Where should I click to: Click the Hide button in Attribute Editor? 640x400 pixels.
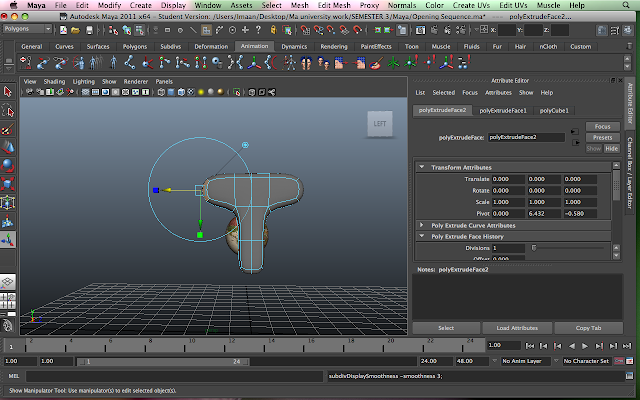[611, 148]
